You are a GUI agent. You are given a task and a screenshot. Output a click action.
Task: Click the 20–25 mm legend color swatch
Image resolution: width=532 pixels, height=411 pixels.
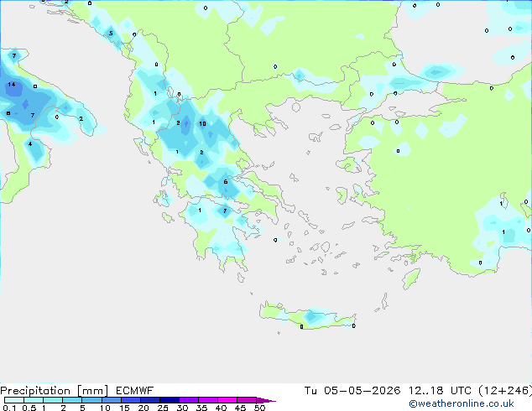[149, 400]
